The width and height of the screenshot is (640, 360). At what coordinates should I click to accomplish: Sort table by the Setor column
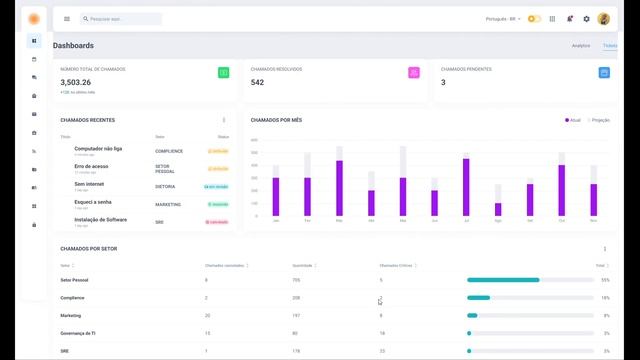67,266
